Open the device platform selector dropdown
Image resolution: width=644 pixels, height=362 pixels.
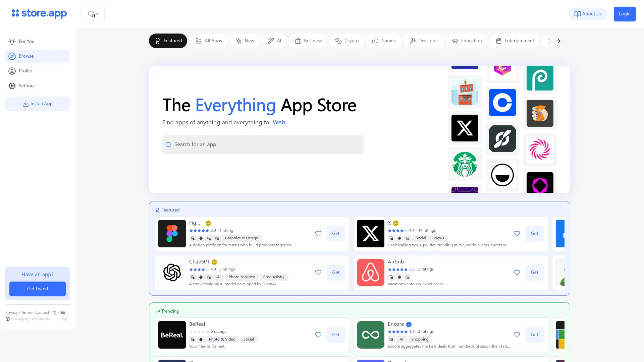(x=93, y=14)
